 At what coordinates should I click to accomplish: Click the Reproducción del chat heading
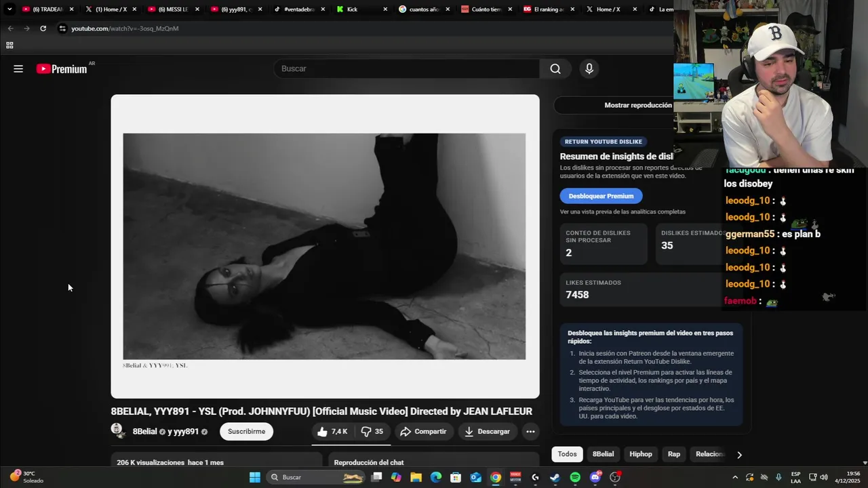click(369, 462)
